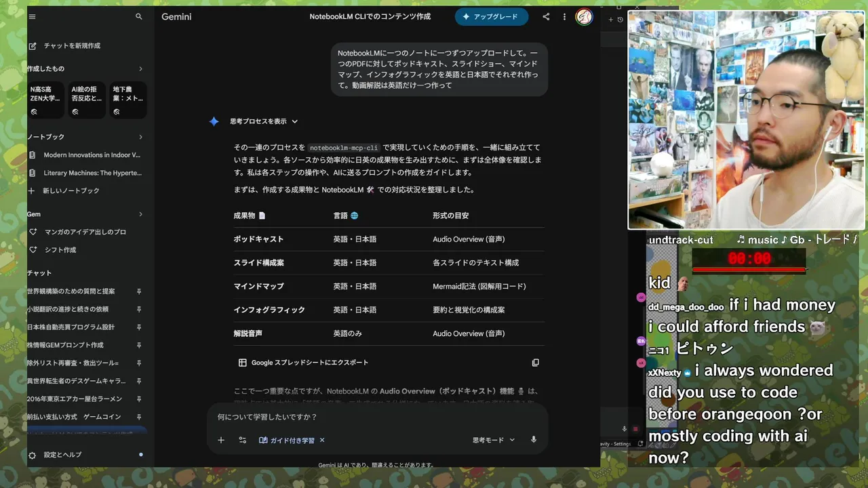Expand the Gem section chevron

tap(140, 214)
